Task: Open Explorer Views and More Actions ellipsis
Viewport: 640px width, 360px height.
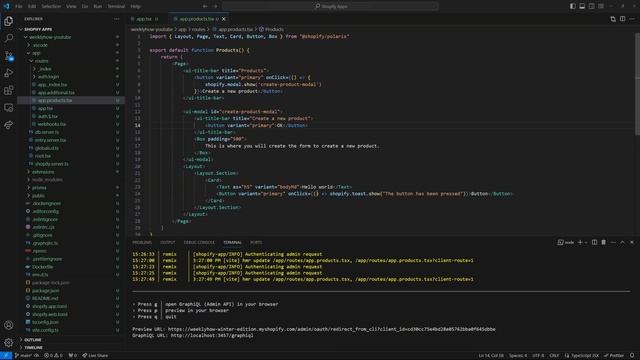Action: coord(117,19)
